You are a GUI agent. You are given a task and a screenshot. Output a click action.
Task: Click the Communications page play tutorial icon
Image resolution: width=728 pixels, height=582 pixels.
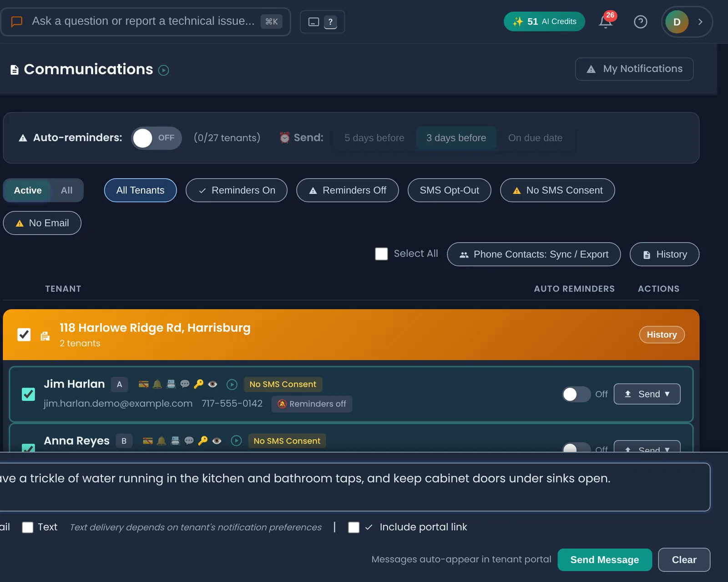click(x=163, y=70)
